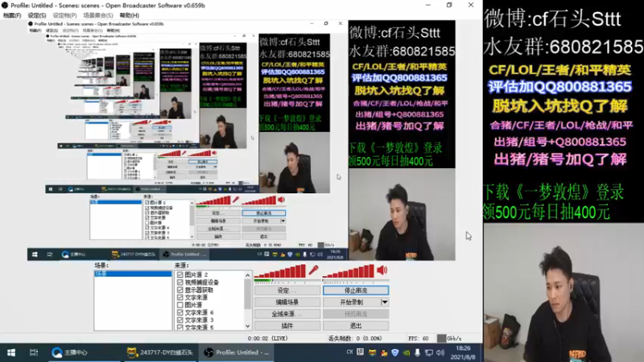
Task: Open the system volume tray icon
Action: tap(440, 352)
